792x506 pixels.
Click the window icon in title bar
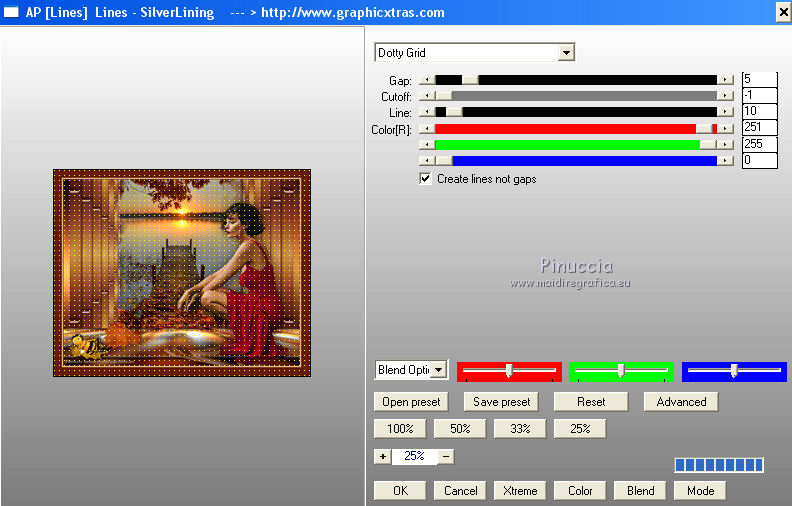pyautogui.click(x=11, y=12)
